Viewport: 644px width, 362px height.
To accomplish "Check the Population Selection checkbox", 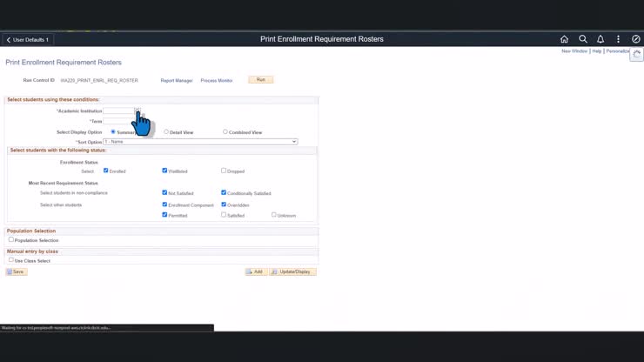I will tap(11, 240).
